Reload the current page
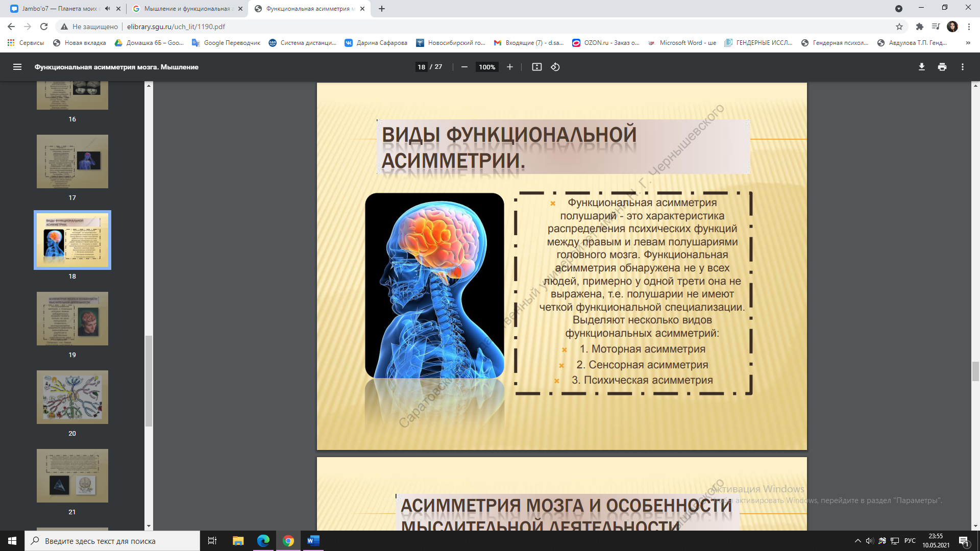 click(44, 27)
